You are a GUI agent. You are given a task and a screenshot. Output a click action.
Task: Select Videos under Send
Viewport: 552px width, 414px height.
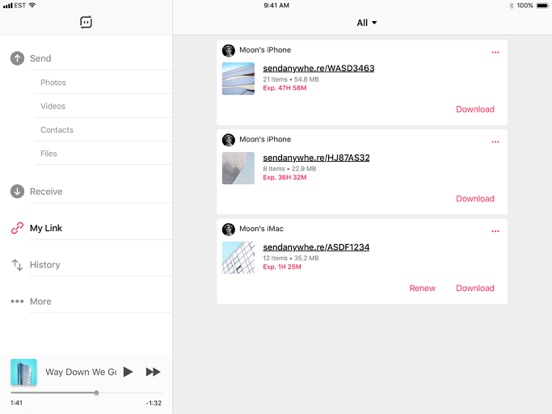point(53,106)
